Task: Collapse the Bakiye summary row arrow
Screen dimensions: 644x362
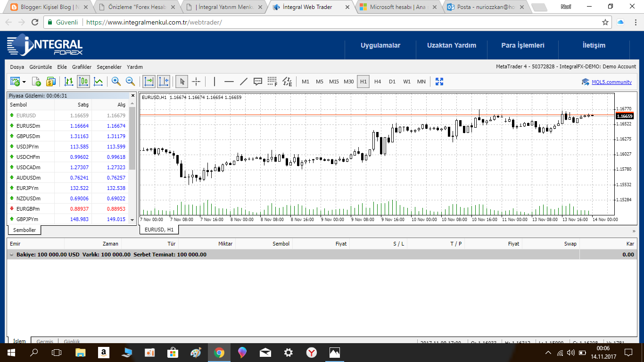Action: [12, 255]
